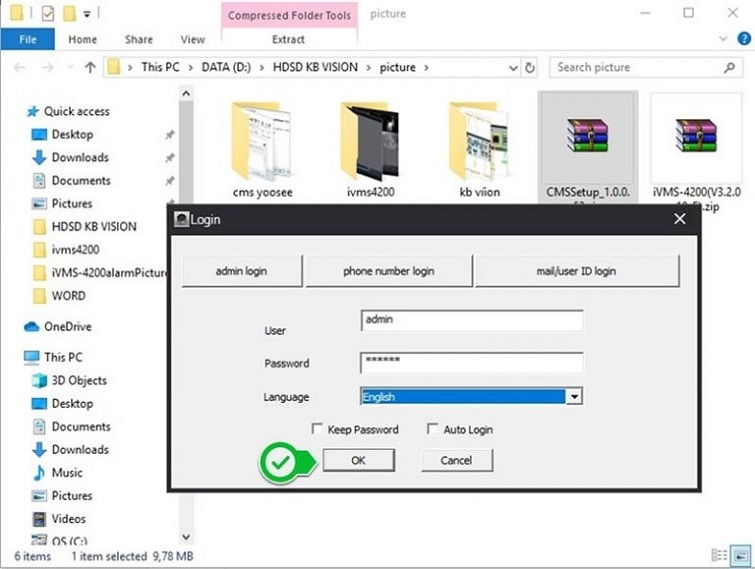The image size is (755, 569).
Task: Click OK to log in
Action: click(x=358, y=460)
